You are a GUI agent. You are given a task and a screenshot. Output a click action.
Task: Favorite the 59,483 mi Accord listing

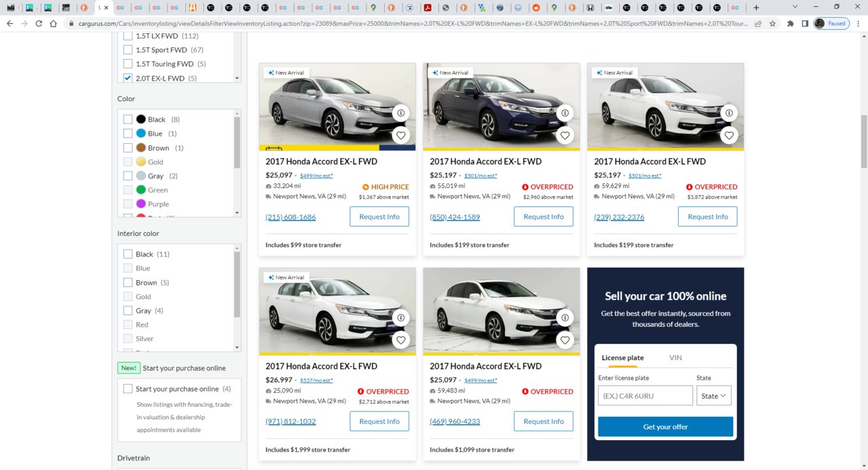[565, 340]
